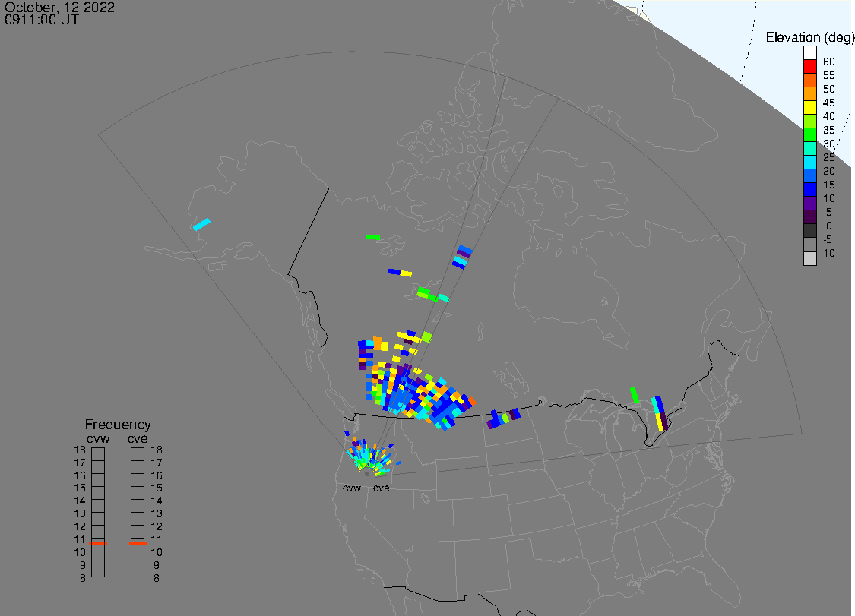Select the bright green Elevation legend swatch
The image size is (855, 616).
click(x=809, y=134)
